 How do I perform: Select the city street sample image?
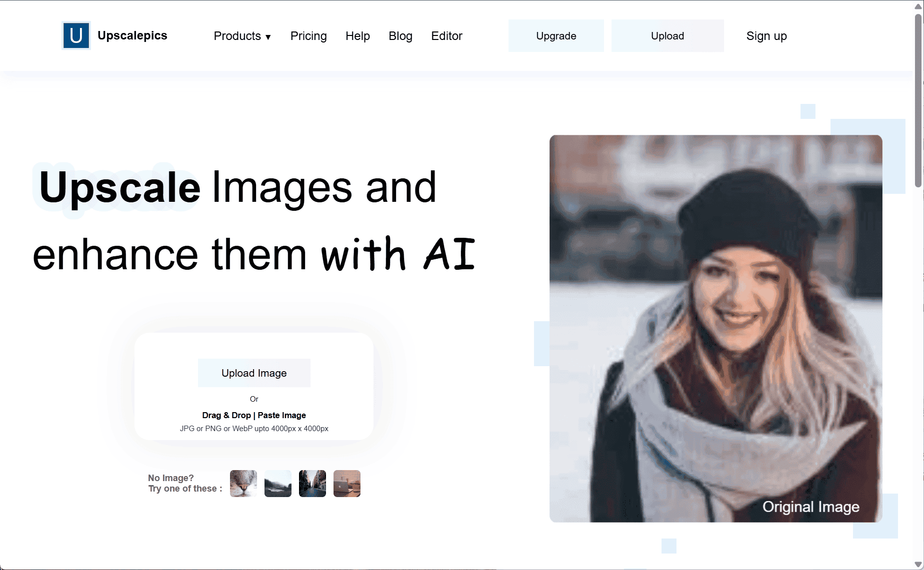tap(312, 483)
